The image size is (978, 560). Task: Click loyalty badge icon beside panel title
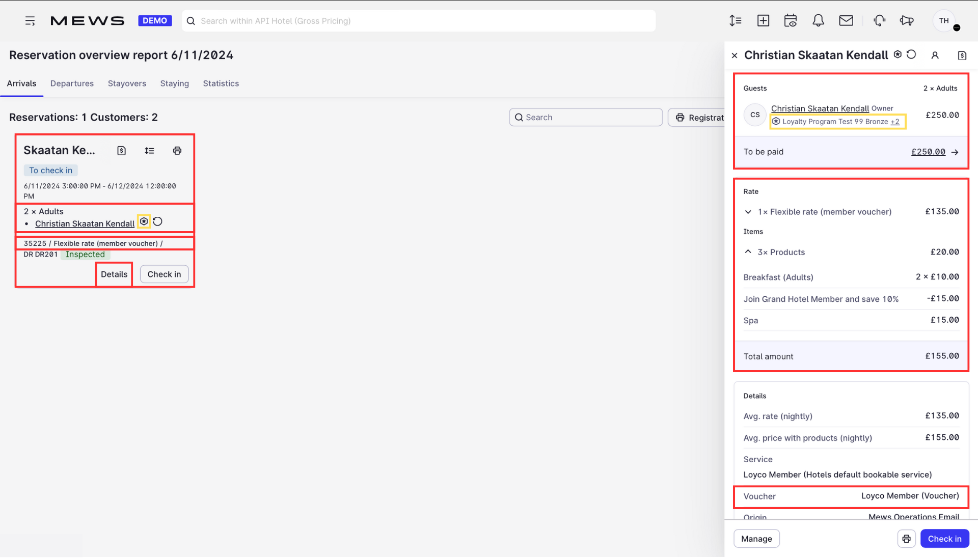(898, 54)
